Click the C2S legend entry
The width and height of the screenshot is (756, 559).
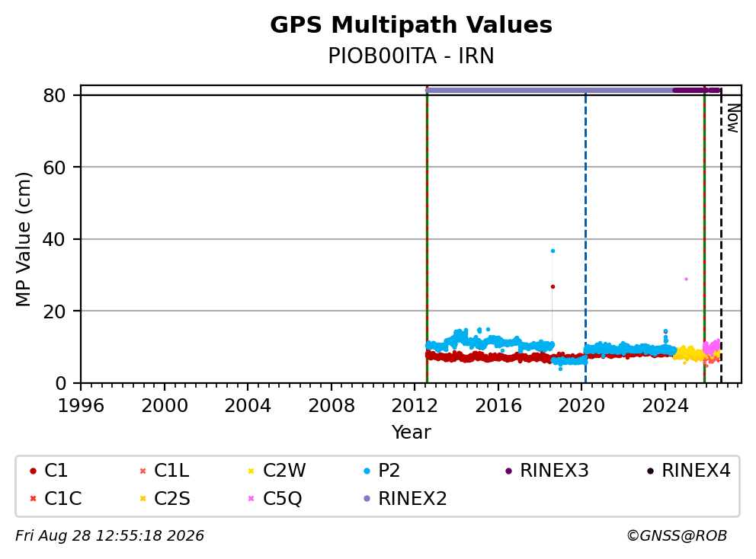(x=165, y=498)
